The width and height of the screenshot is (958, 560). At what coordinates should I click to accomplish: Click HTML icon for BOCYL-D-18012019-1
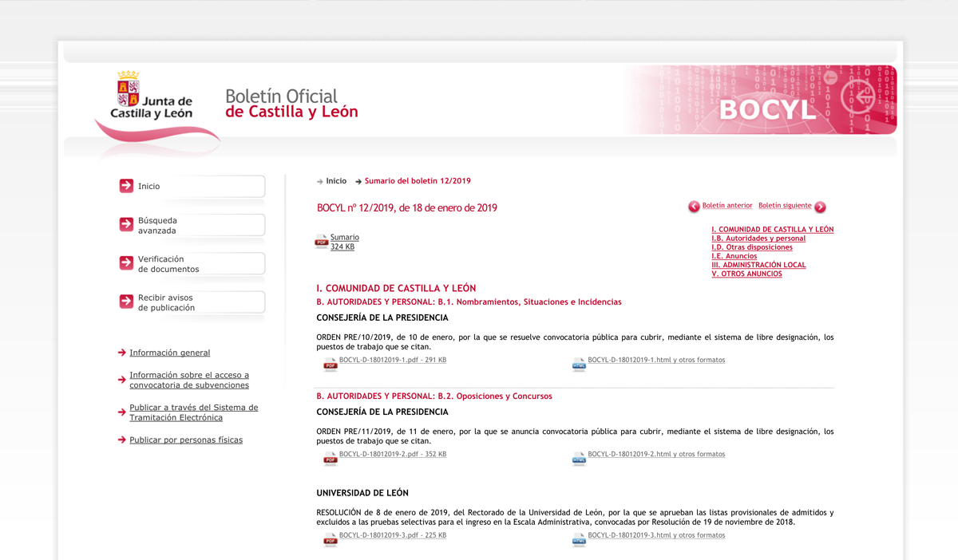(x=579, y=365)
